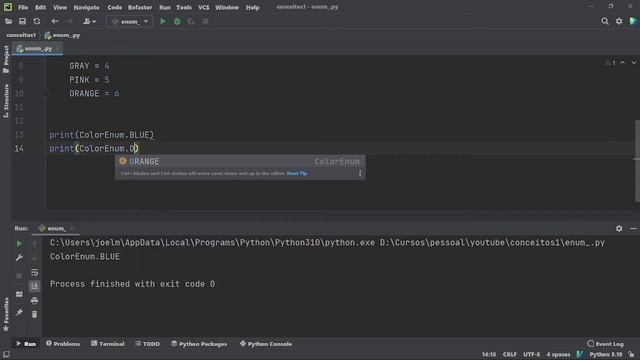This screenshot has width=640, height=360.
Task: Open the File menu
Action: [x=23, y=7]
